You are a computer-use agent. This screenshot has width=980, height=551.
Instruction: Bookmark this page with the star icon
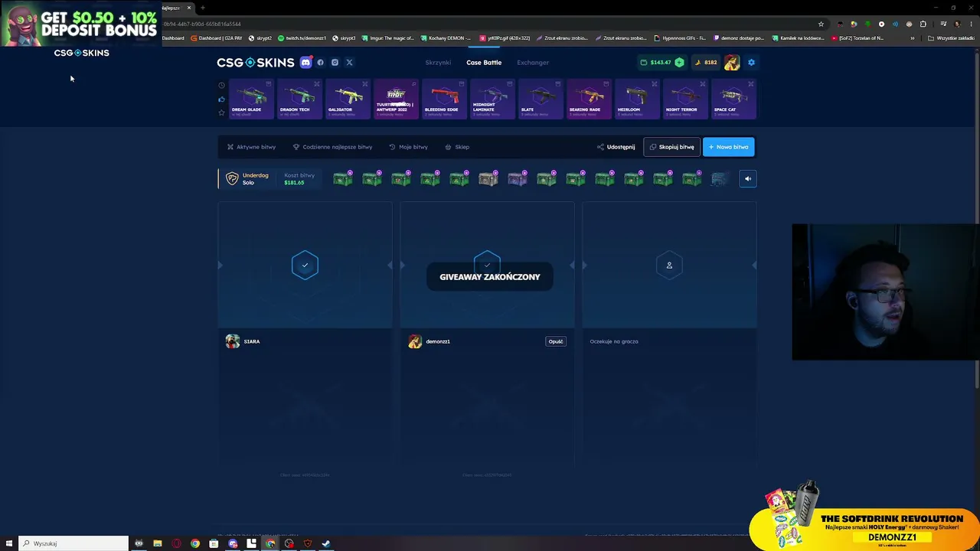click(x=821, y=24)
